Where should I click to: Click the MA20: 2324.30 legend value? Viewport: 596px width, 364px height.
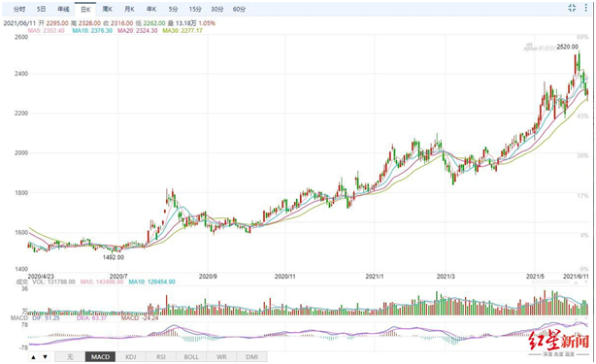pos(137,30)
